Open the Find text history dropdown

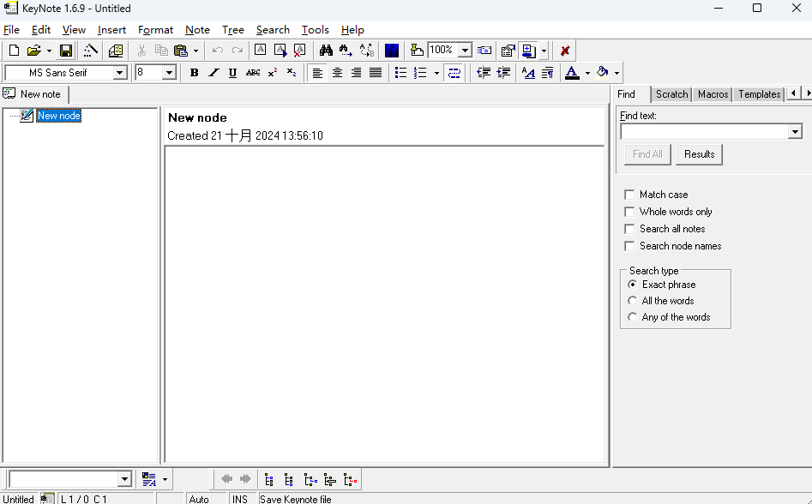click(795, 132)
